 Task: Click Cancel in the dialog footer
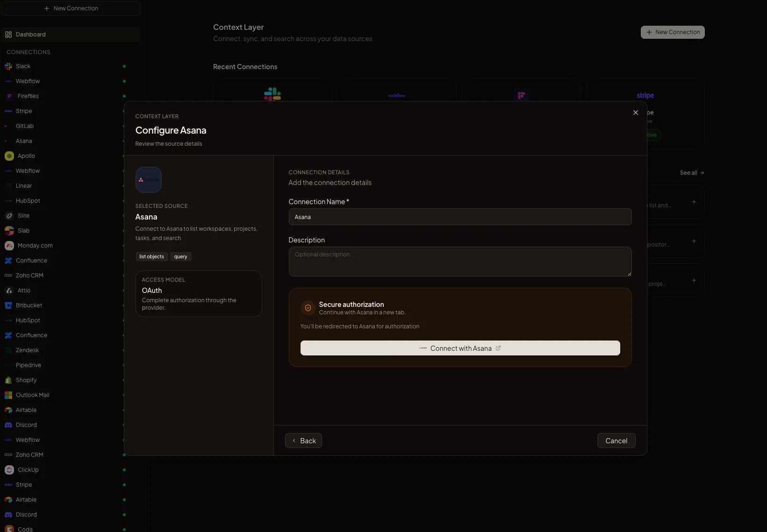coord(616,441)
